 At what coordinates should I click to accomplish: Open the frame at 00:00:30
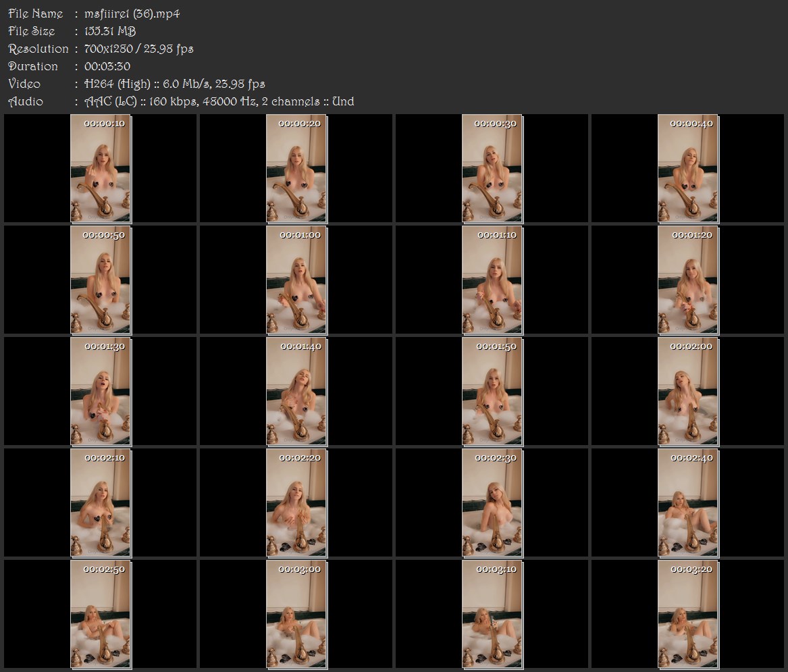[492, 168]
